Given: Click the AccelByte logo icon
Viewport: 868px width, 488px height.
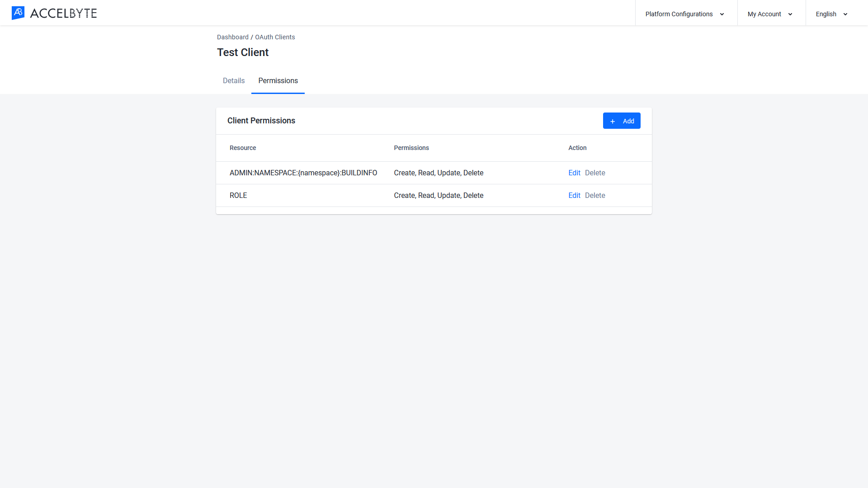Looking at the screenshot, I should [x=18, y=13].
